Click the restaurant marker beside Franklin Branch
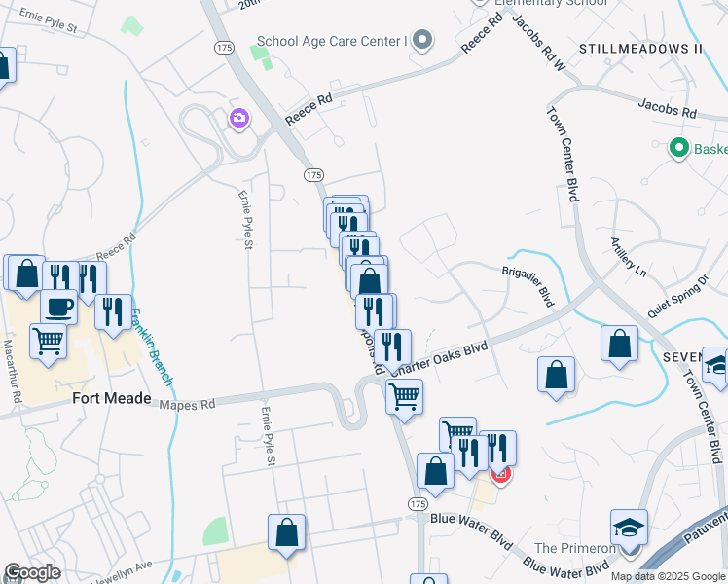The image size is (728, 584). [113, 312]
